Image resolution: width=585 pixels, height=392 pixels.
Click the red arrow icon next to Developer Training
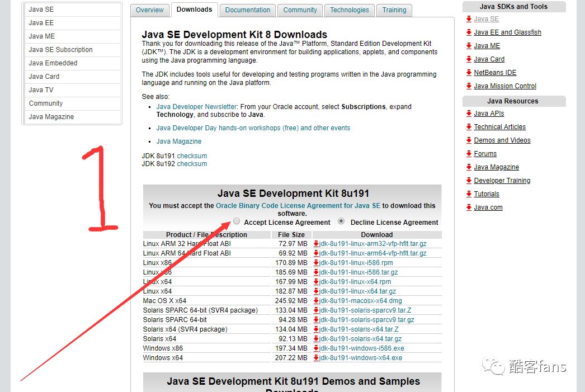coord(469,181)
